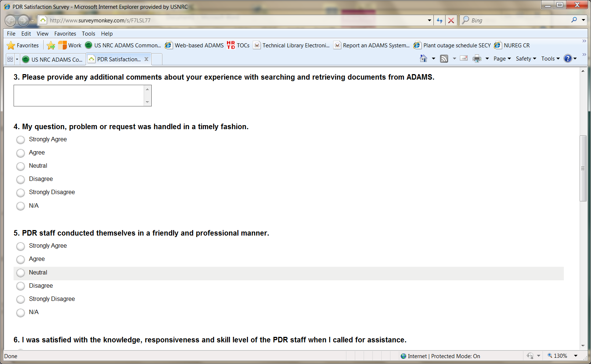Expand the favorites bar overflow chevron
The width and height of the screenshot is (591, 364).
(x=584, y=41)
